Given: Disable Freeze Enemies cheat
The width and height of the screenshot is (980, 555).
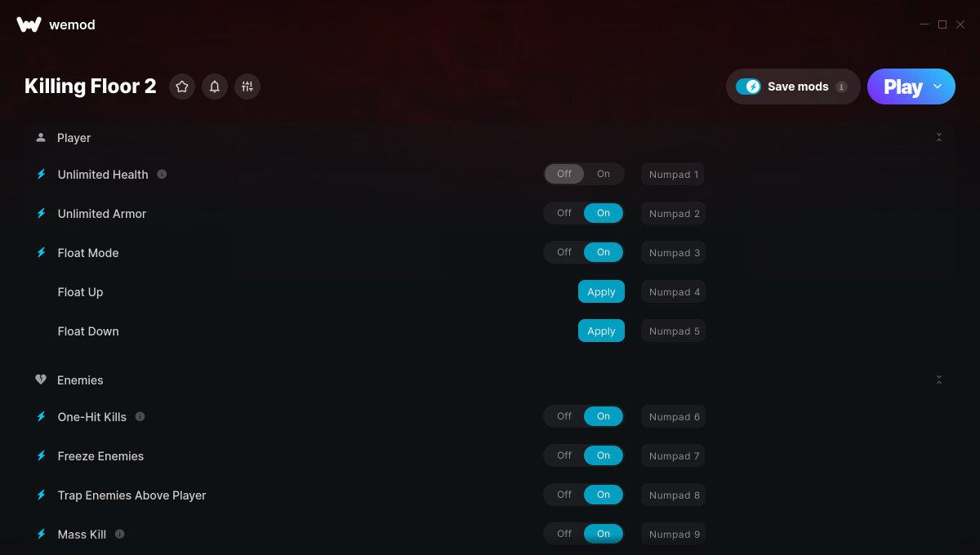Looking at the screenshot, I should coord(564,455).
